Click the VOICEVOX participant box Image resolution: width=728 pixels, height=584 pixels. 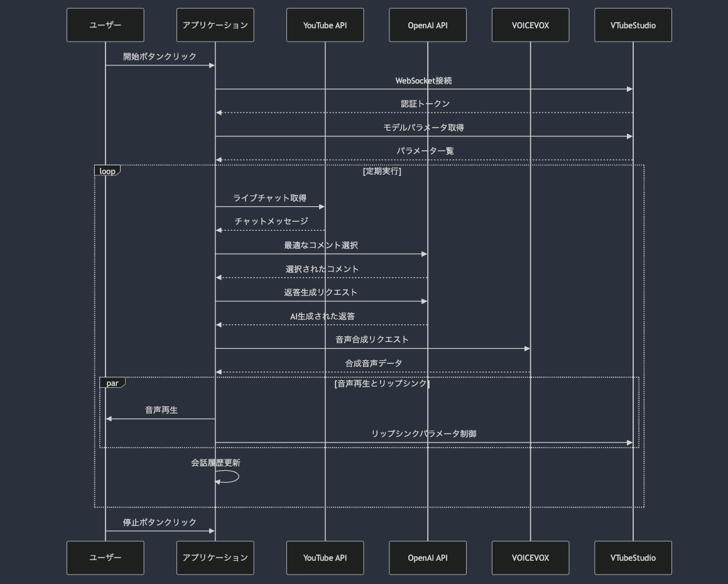(x=531, y=25)
